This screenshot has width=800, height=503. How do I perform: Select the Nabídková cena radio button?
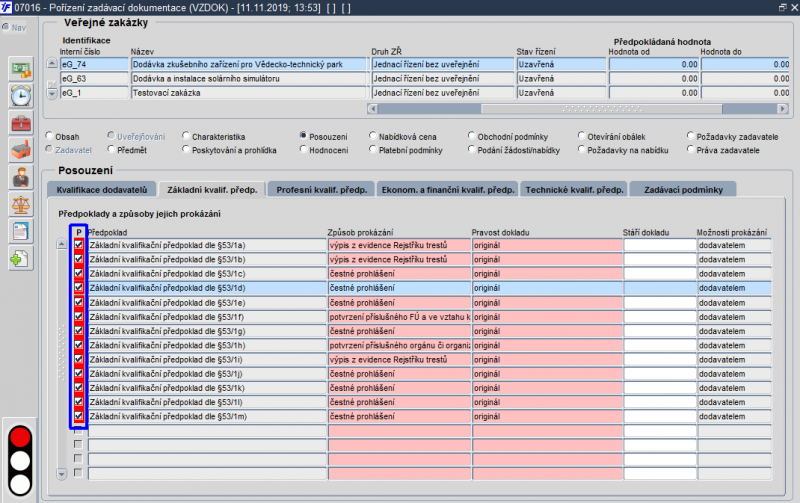[x=372, y=136]
